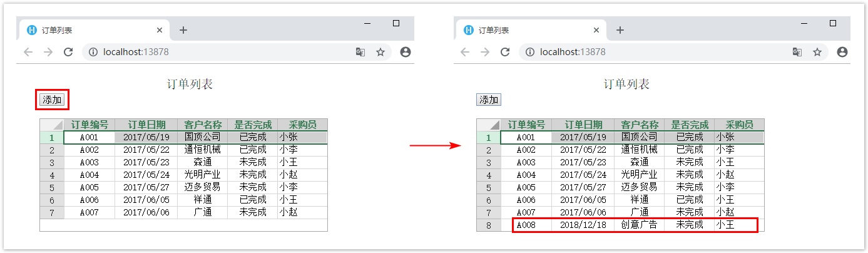Close the 订单列表 tab in the left browser
This screenshot has height=253, width=868.
(160, 30)
